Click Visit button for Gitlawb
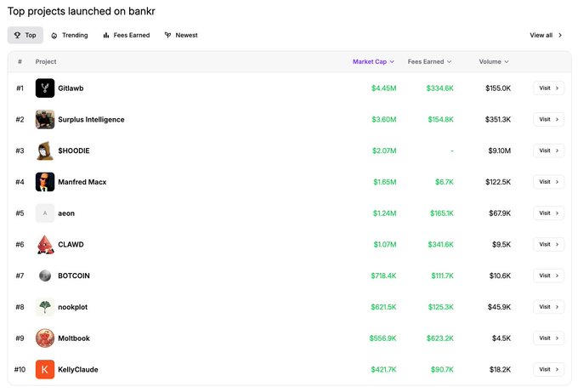The image size is (578, 392). [x=549, y=88]
